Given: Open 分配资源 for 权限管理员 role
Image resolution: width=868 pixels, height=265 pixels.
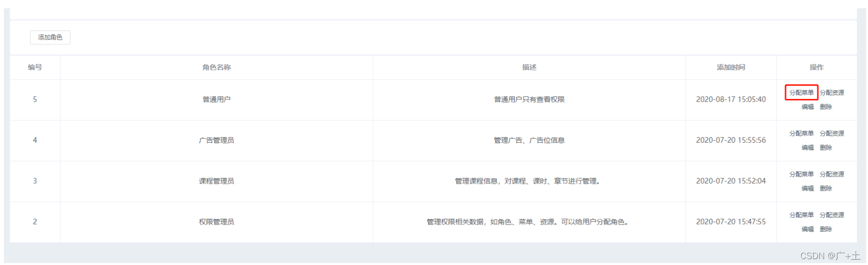Looking at the screenshot, I should click(832, 215).
